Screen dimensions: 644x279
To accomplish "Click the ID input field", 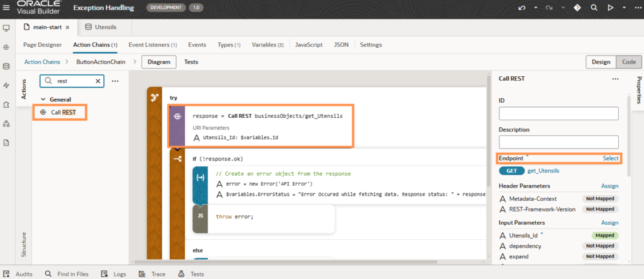I will point(558,113).
